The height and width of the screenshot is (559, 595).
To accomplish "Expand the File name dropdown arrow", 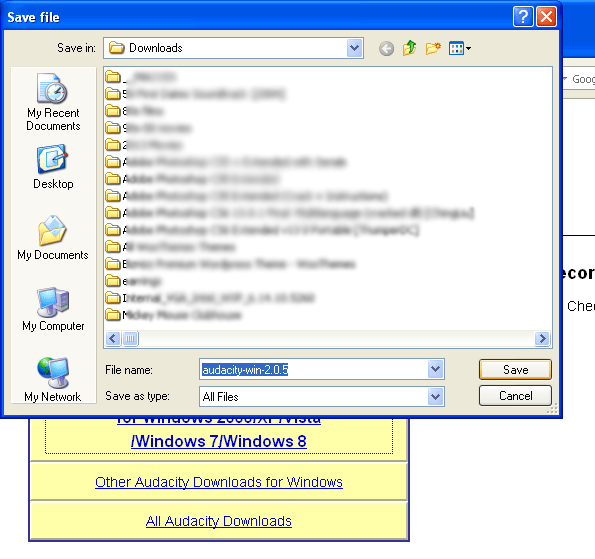I will point(436,369).
